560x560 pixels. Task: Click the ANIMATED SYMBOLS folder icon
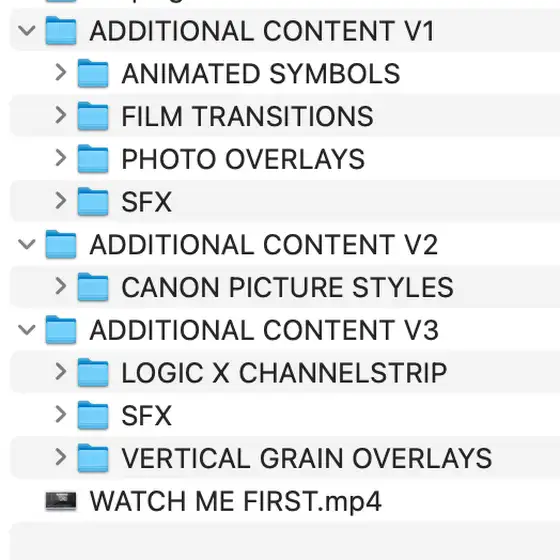93,73
